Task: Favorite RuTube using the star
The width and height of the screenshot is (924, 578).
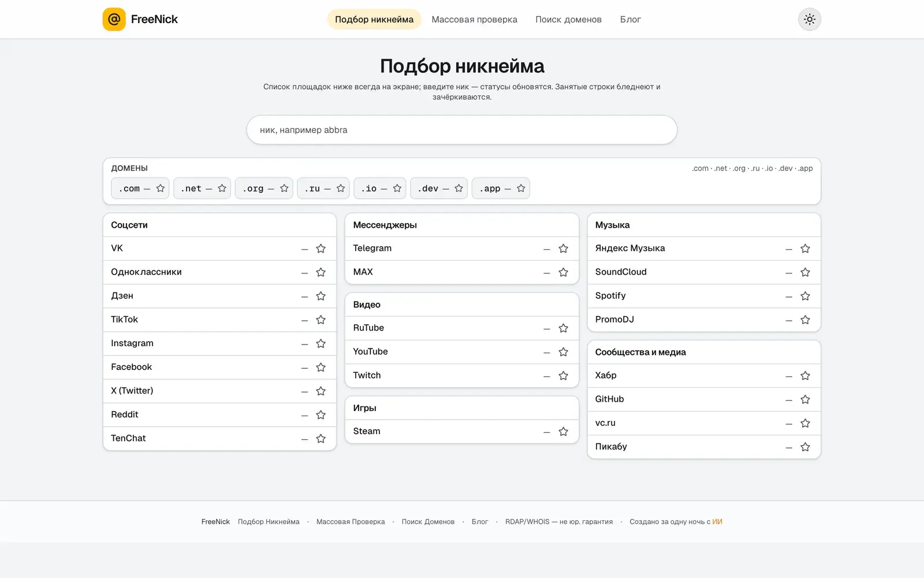Action: (564, 328)
